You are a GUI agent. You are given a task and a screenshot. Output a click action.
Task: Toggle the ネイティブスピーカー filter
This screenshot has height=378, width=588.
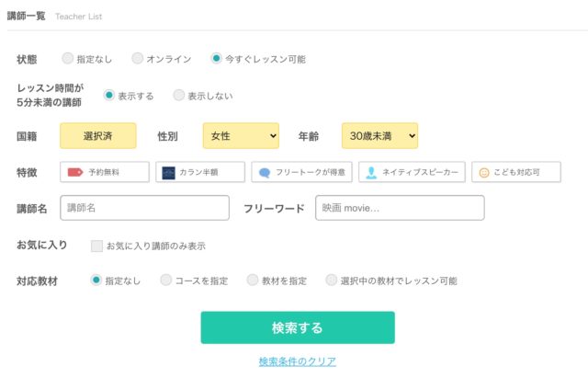point(412,172)
